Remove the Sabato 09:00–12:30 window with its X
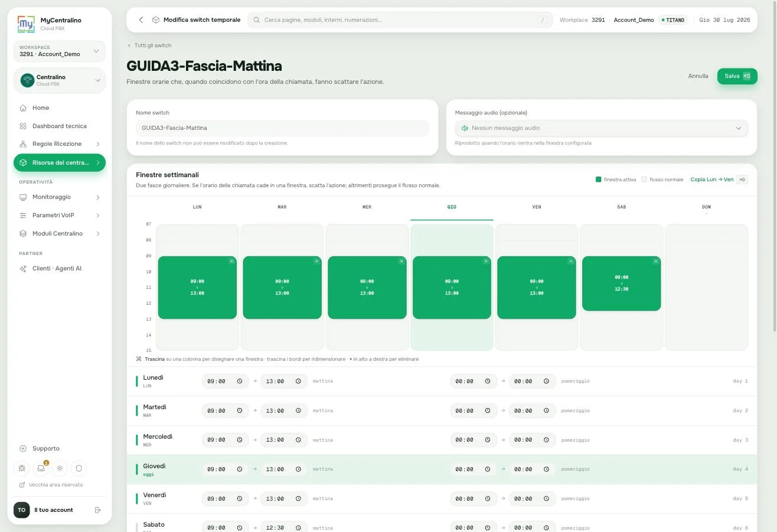The image size is (777, 532). [x=656, y=261]
